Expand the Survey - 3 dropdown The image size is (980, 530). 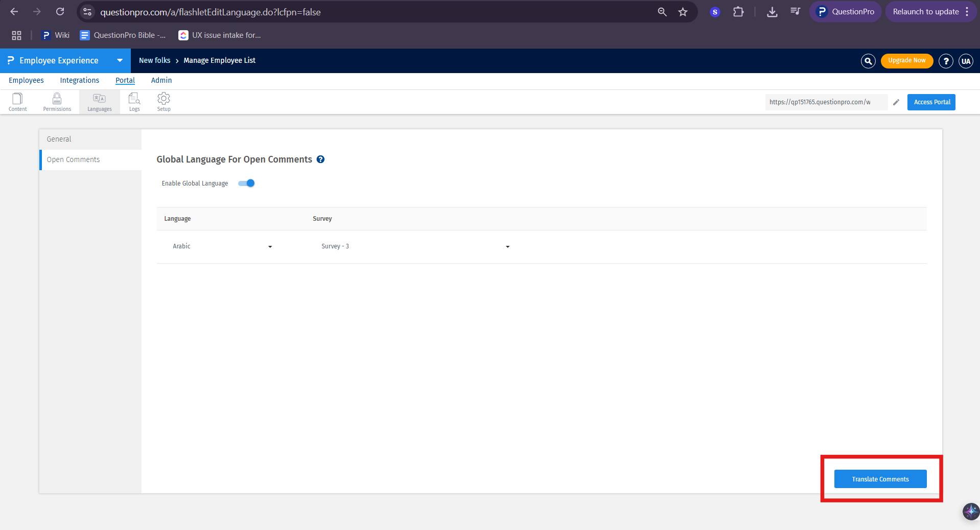coord(416,246)
